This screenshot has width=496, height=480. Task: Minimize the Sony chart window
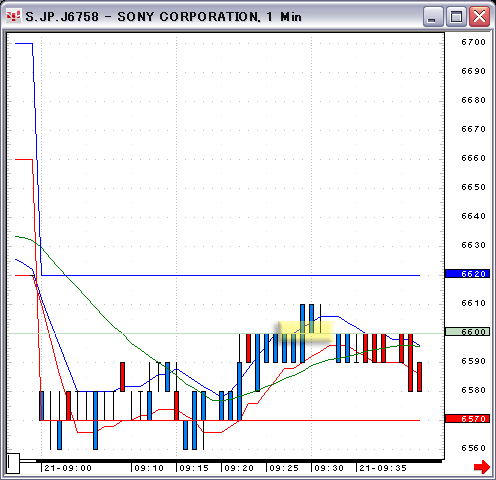[x=433, y=16]
